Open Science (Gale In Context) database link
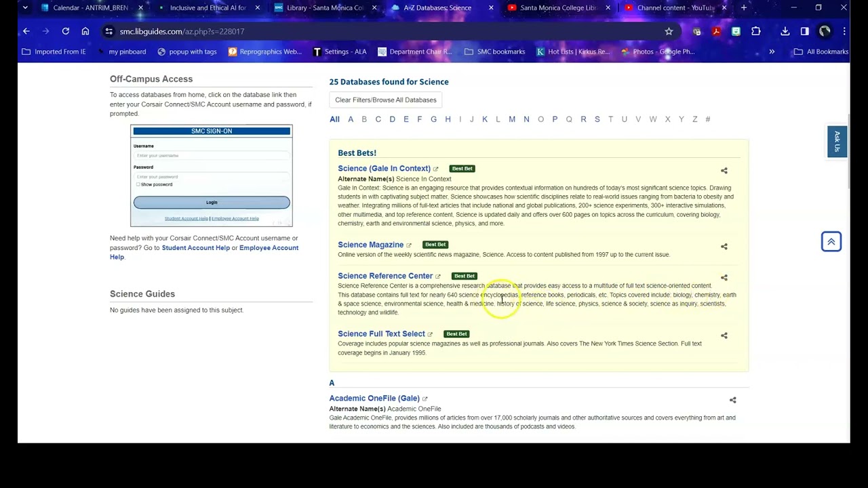 (x=384, y=169)
